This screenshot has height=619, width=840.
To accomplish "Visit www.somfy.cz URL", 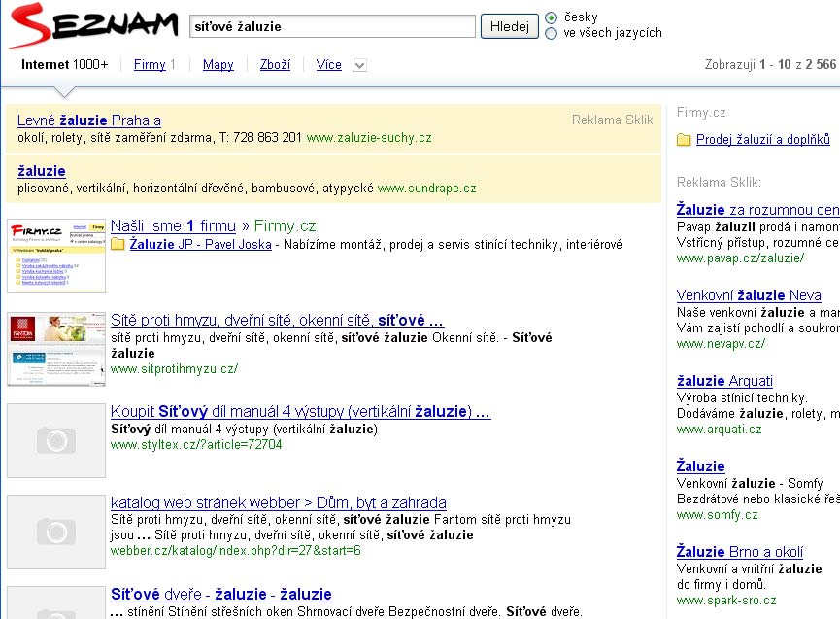I will tap(718, 514).
